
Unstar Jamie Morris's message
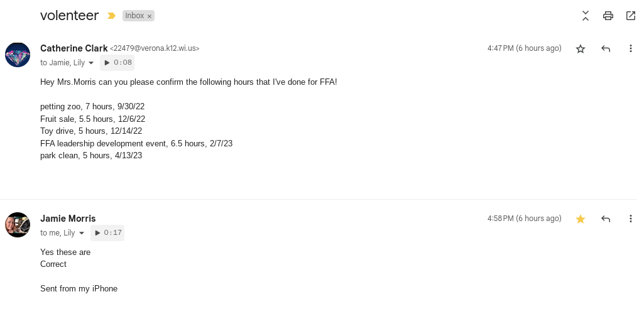tap(581, 219)
